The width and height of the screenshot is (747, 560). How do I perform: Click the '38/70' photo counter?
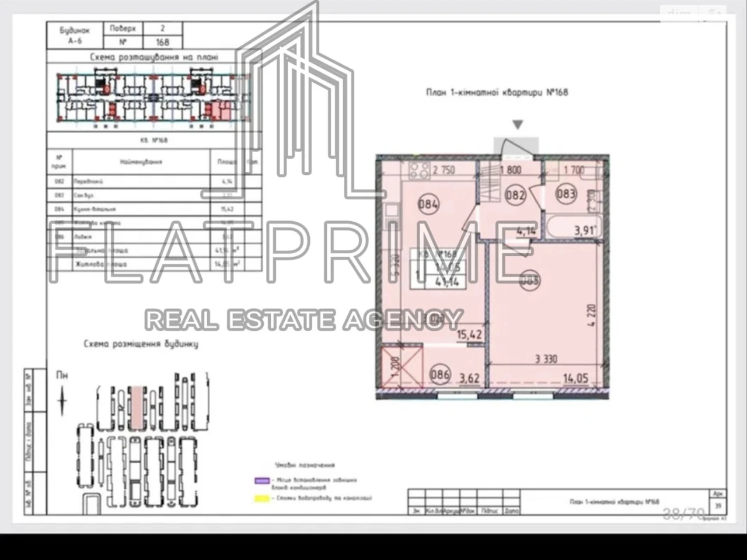click(684, 513)
